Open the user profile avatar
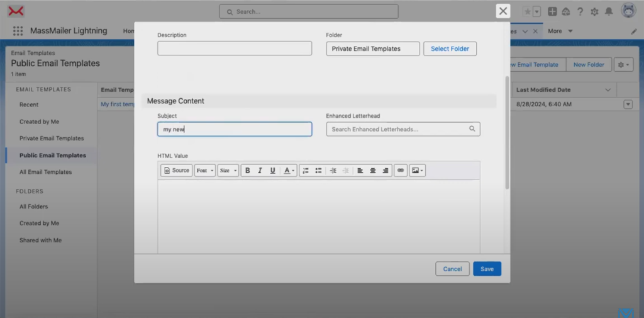Image resolution: width=644 pixels, height=318 pixels. [628, 11]
